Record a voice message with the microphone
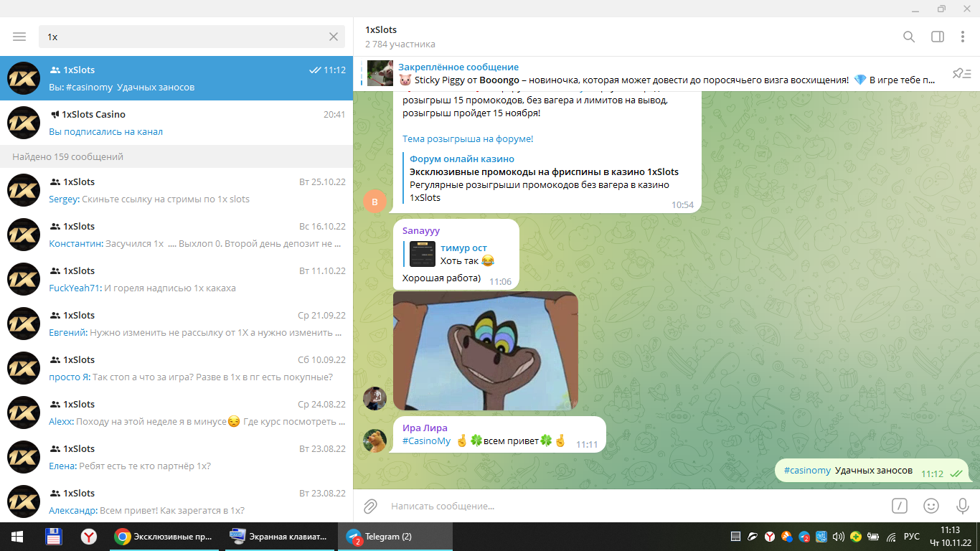 (963, 506)
